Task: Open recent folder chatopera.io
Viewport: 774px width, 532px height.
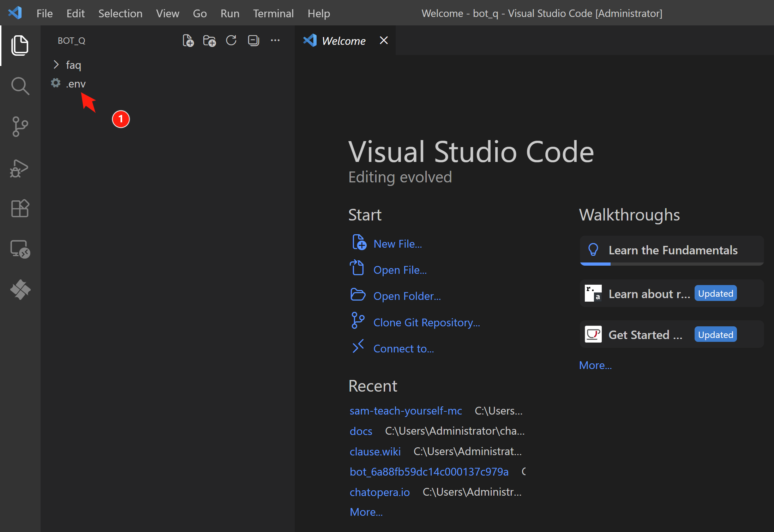Action: [x=380, y=492]
